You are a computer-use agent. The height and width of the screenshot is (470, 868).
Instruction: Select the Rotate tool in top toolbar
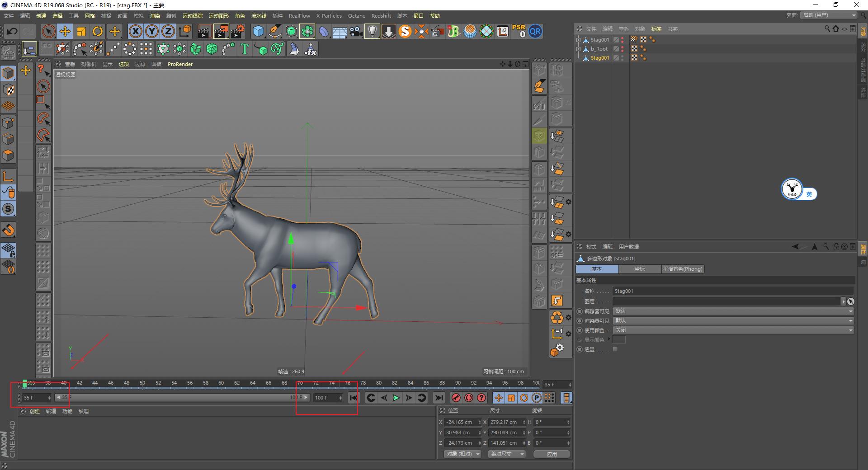click(x=98, y=31)
